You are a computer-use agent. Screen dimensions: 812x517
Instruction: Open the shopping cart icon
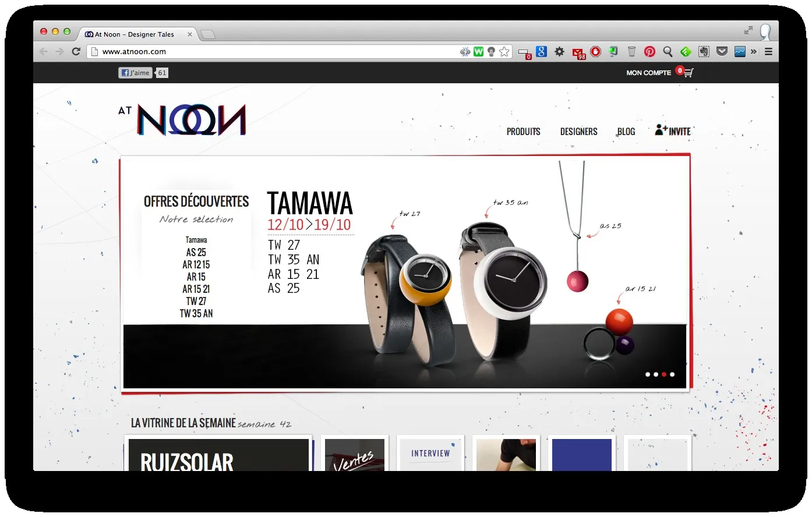(x=688, y=73)
